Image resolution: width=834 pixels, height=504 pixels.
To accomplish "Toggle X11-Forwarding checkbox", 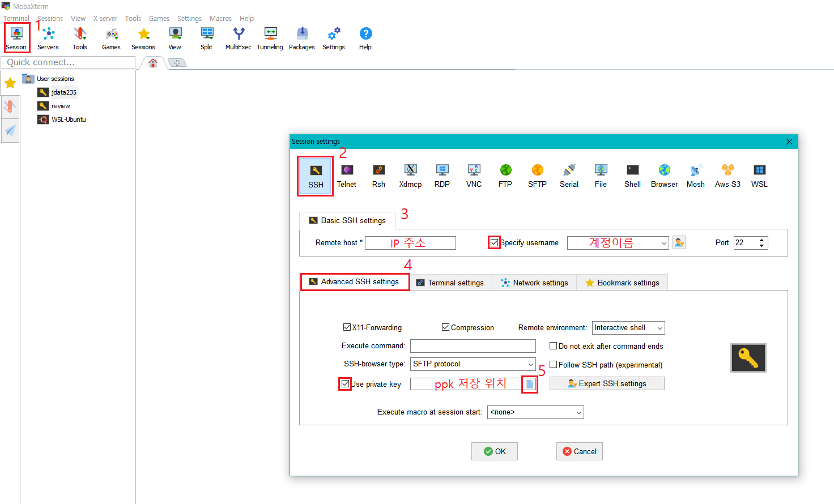I will (347, 327).
